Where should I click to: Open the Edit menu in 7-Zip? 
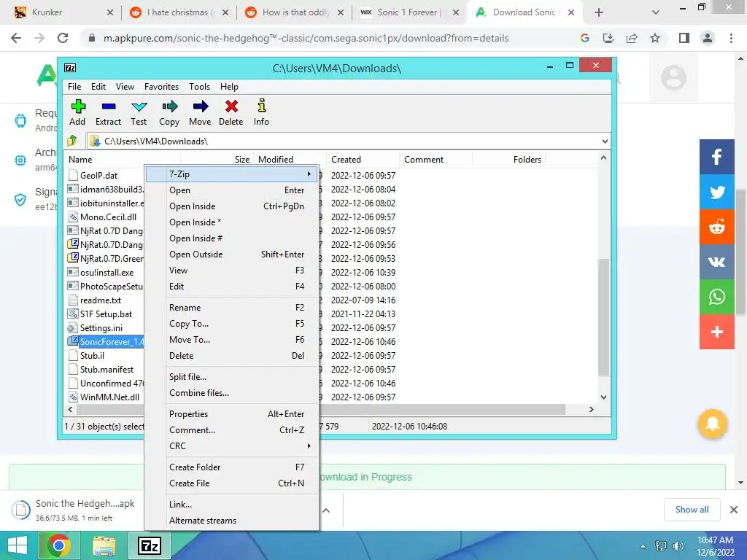tap(98, 87)
